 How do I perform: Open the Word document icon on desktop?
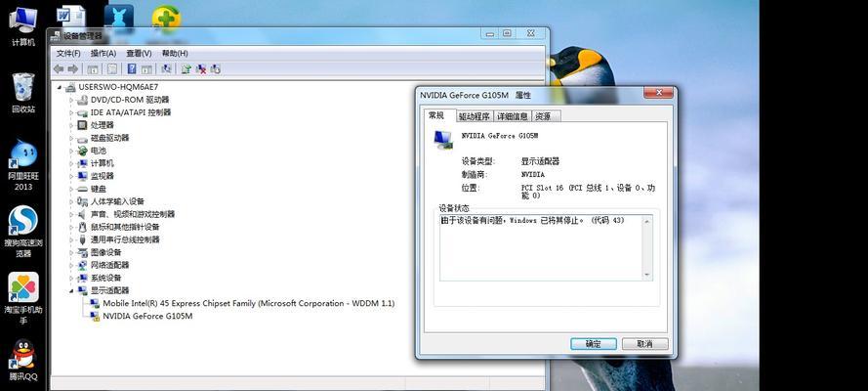pyautogui.click(x=70, y=16)
